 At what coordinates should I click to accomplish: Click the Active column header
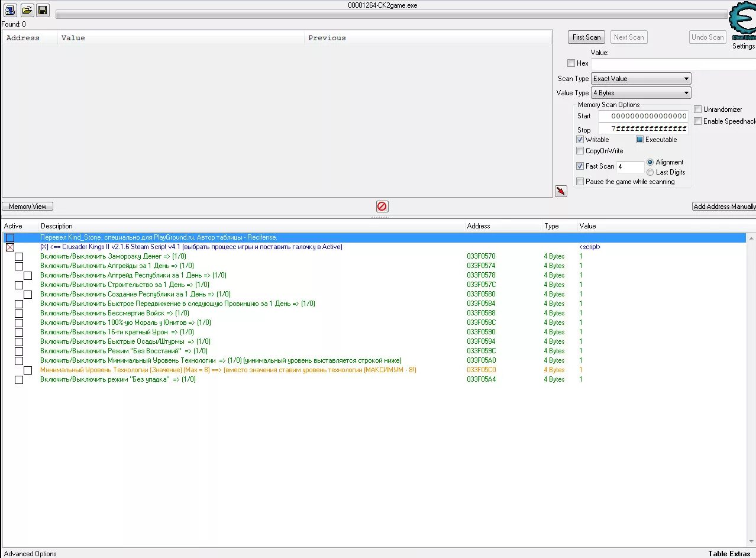coord(13,226)
